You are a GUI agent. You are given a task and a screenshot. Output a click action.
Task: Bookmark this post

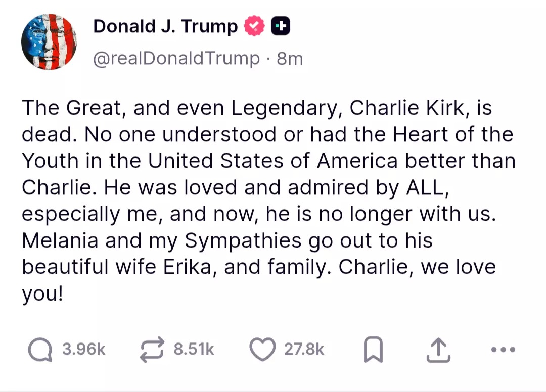373,350
